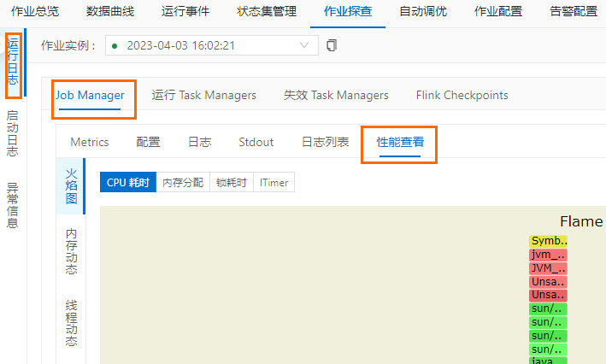Choose ITimer flame graph mode

(x=274, y=182)
